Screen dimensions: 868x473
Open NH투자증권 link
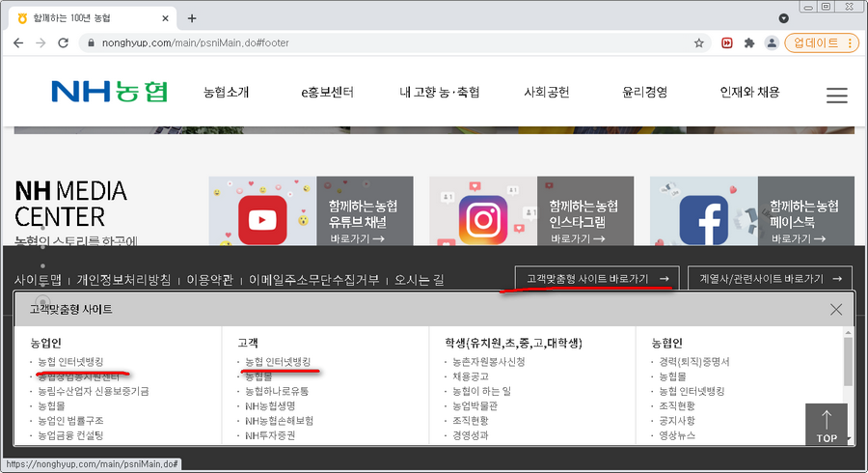coord(270,436)
